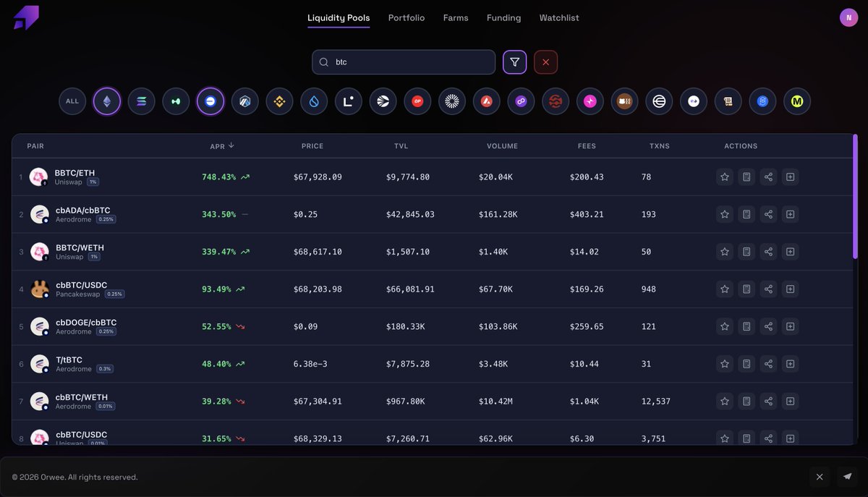The height and width of the screenshot is (497, 868).
Task: Sort by the FEES column header
Action: [587, 146]
